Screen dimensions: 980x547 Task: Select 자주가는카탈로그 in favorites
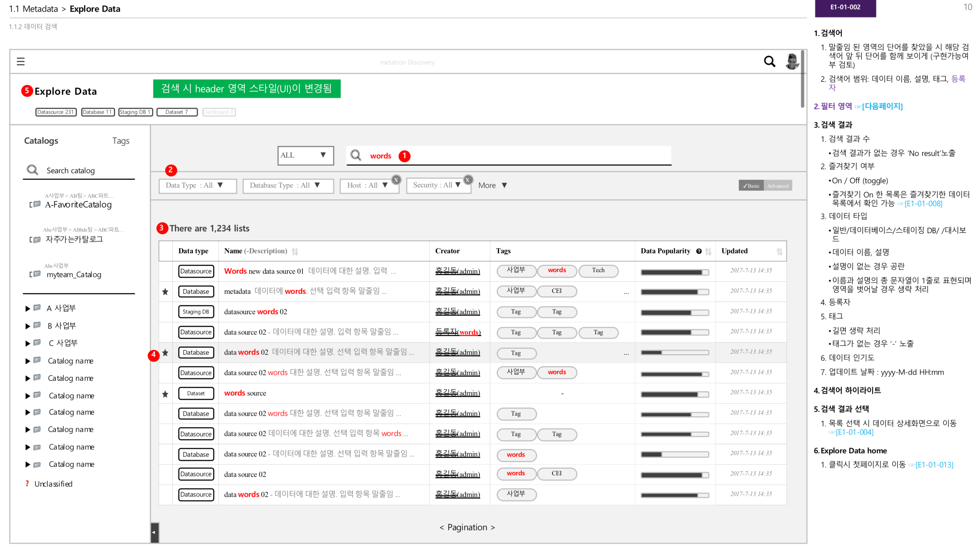tap(74, 239)
